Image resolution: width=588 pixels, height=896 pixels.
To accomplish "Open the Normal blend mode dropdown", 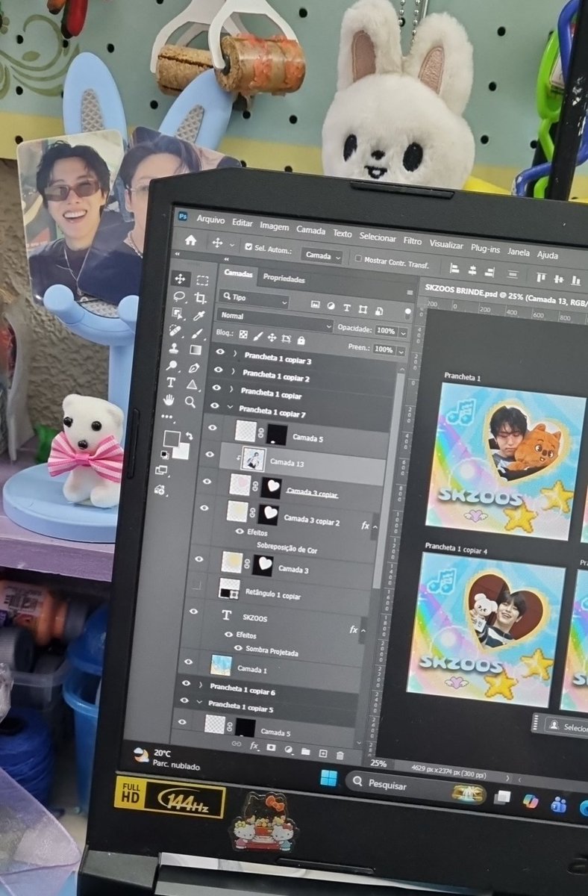I will [274, 321].
